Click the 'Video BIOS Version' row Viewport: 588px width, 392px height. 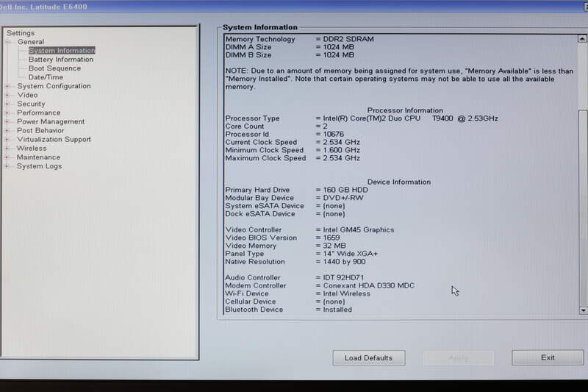click(x=282, y=238)
